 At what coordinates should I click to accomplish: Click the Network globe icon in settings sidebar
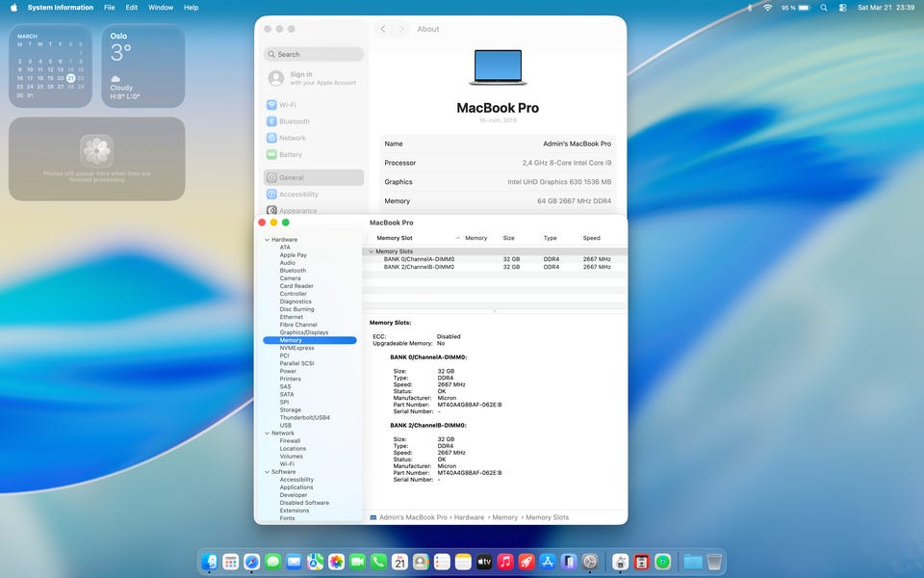(x=272, y=138)
